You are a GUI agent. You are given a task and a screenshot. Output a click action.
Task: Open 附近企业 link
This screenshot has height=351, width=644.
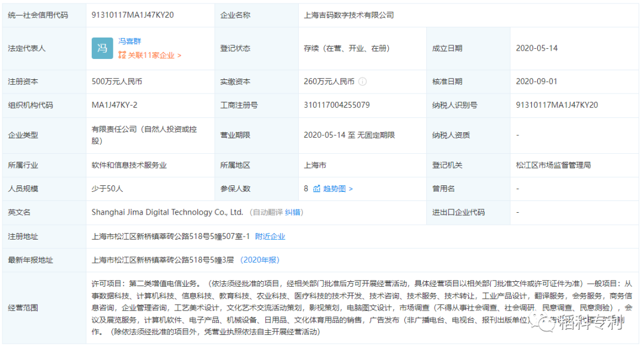click(270, 237)
